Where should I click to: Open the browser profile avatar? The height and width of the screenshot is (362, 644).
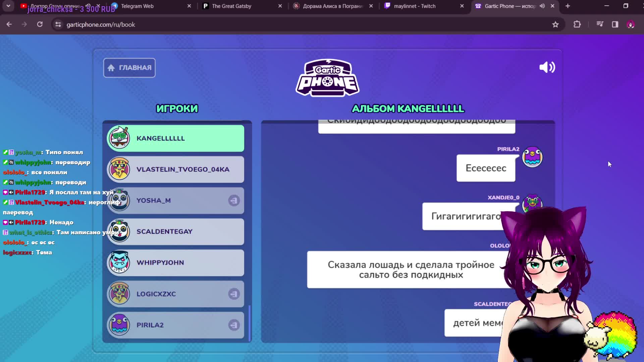point(631,24)
